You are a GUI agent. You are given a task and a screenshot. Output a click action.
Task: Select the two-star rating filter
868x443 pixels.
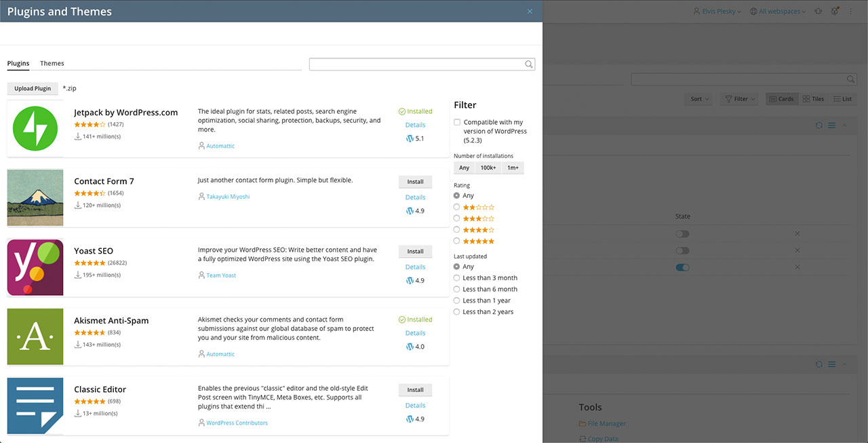tap(456, 207)
